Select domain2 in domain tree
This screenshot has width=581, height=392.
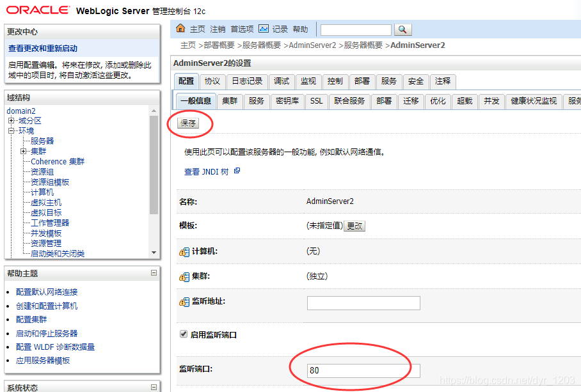pyautogui.click(x=20, y=111)
